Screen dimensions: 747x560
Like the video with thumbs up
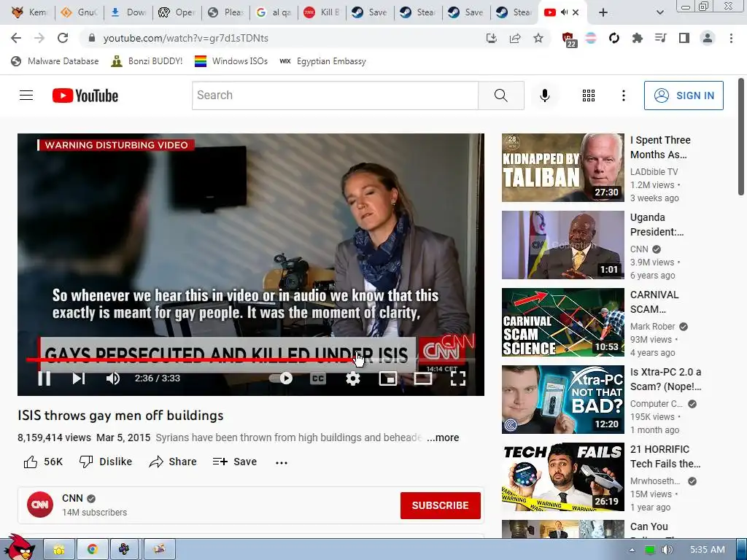pos(43,462)
